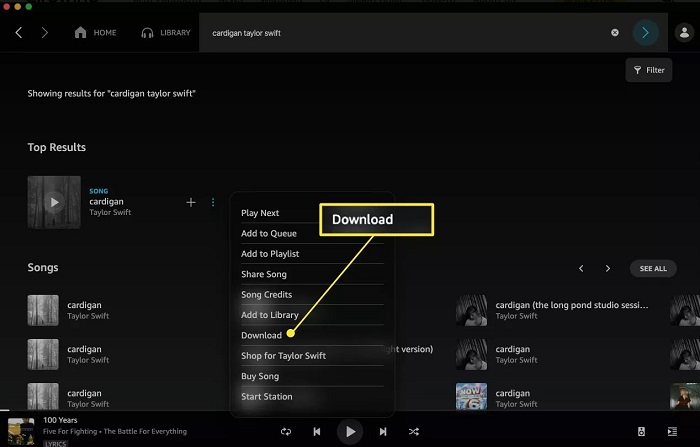Open the HOME page
700x447 pixels.
pos(96,33)
